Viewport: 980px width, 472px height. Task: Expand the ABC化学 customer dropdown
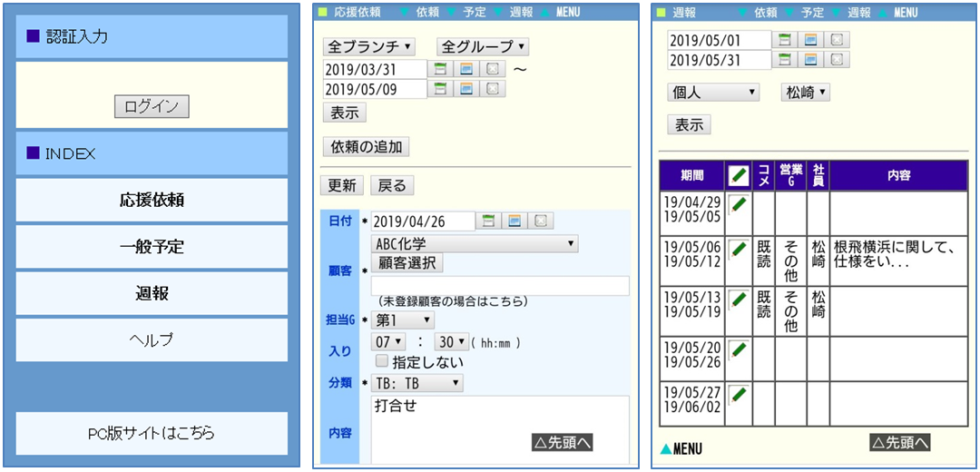click(475, 243)
